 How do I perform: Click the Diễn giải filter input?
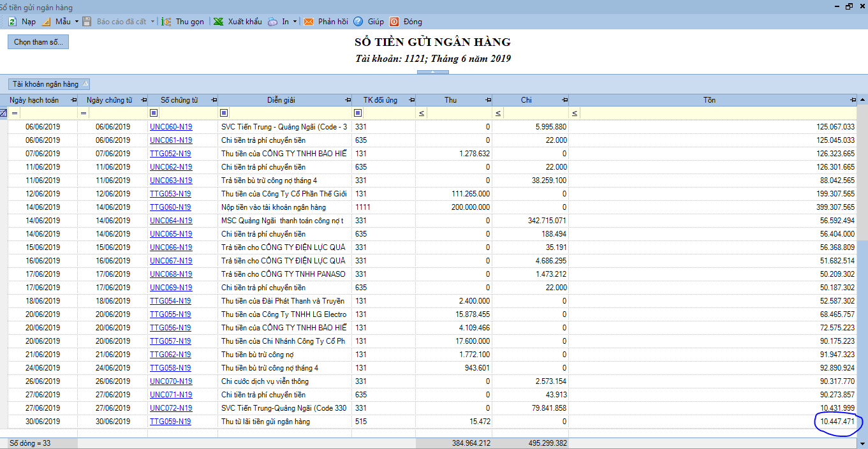[290, 114]
